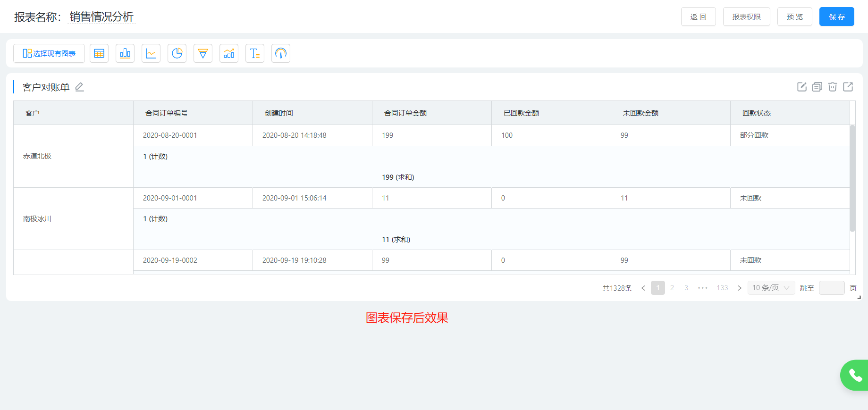Image resolution: width=868 pixels, height=410 pixels.
Task: Click the 选择现有图表 button
Action: pos(49,53)
